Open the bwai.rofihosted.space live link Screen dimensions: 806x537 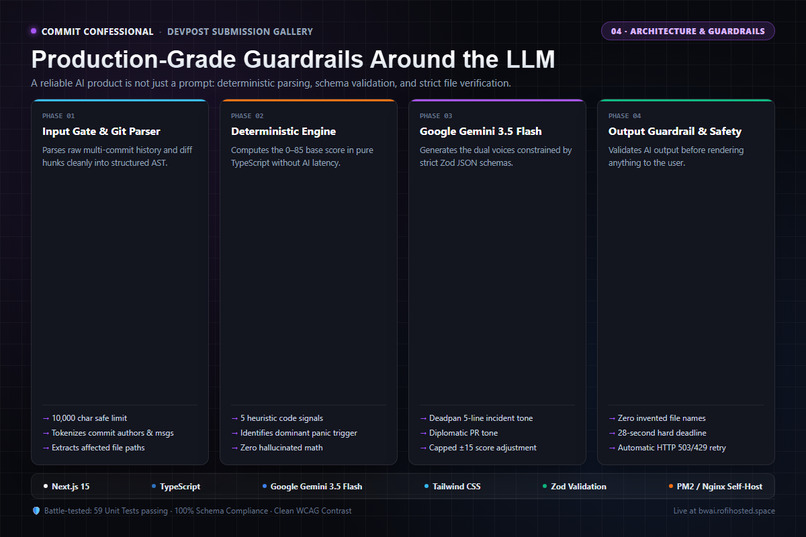[x=724, y=511]
